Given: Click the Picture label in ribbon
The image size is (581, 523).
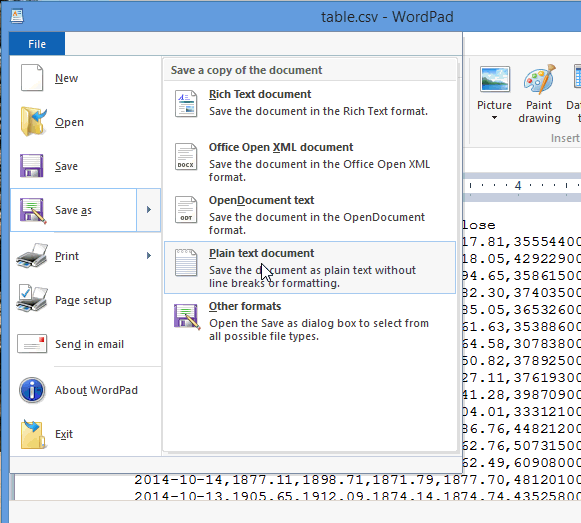Looking at the screenshot, I should [494, 105].
